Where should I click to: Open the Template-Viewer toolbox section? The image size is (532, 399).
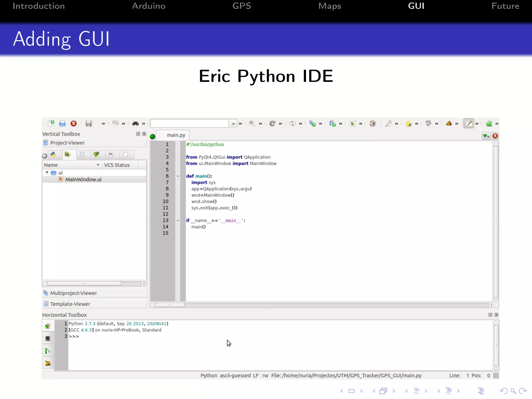point(94,304)
